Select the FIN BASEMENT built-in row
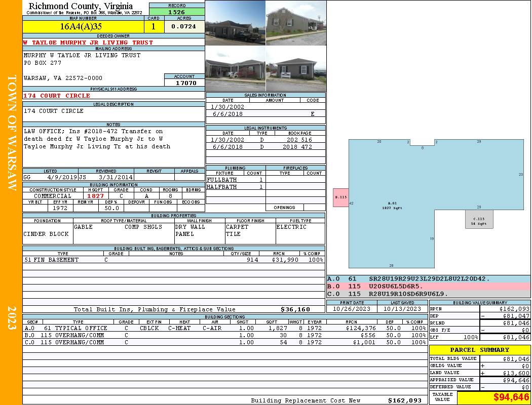 click(173, 260)
